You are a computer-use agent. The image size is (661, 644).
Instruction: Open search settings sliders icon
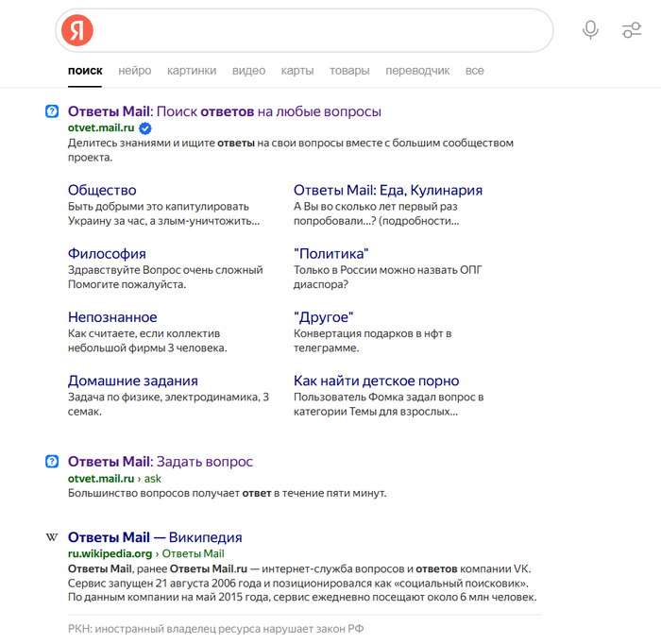[x=632, y=30]
